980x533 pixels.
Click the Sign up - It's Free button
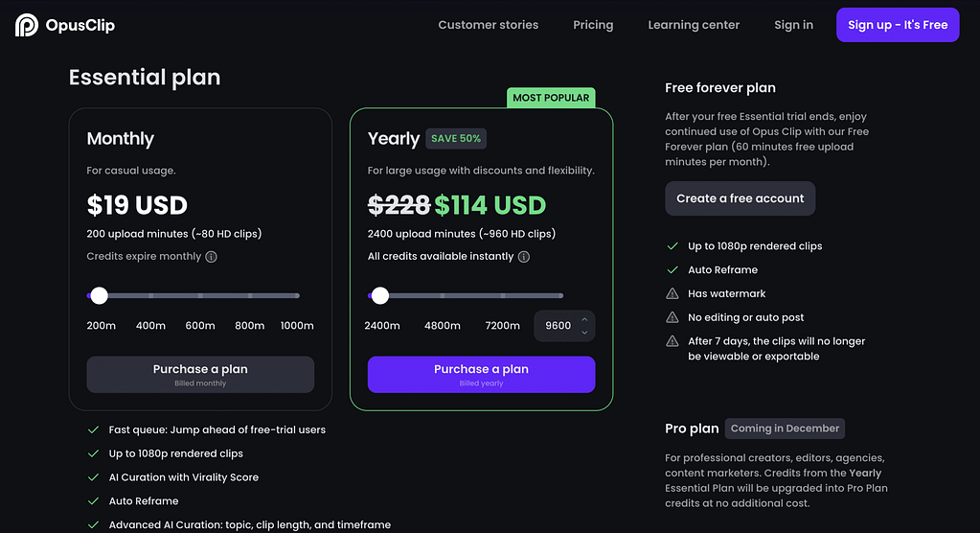tap(898, 25)
